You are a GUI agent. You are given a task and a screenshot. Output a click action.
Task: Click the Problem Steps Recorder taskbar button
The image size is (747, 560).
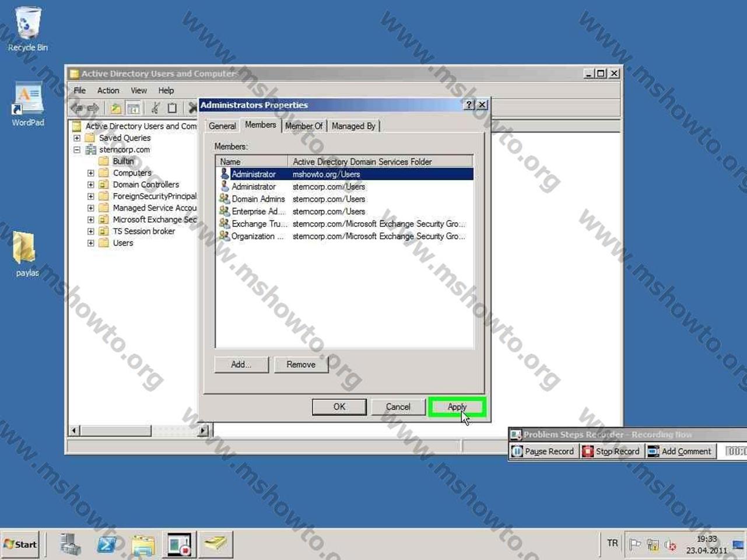tap(179, 545)
